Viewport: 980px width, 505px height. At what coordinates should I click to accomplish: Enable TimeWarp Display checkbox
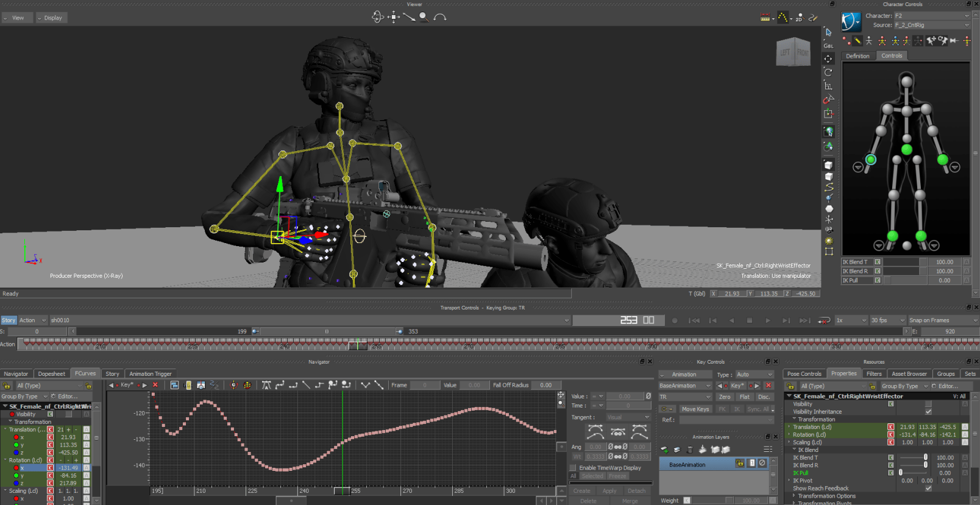coord(573,468)
